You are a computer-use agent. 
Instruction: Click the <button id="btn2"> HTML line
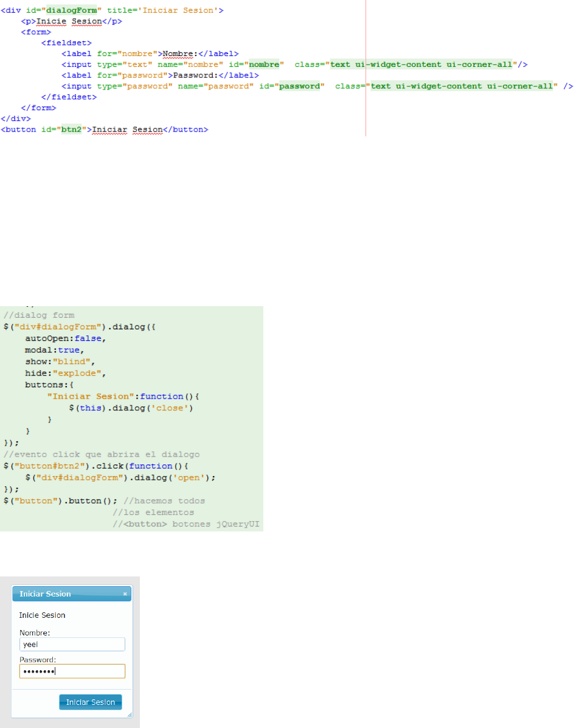[105, 130]
